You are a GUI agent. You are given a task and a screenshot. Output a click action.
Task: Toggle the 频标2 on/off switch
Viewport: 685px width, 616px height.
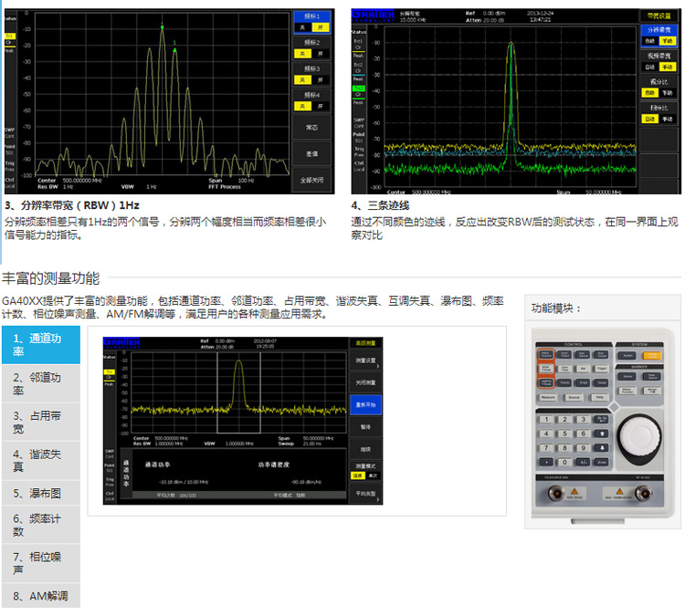click(313, 54)
